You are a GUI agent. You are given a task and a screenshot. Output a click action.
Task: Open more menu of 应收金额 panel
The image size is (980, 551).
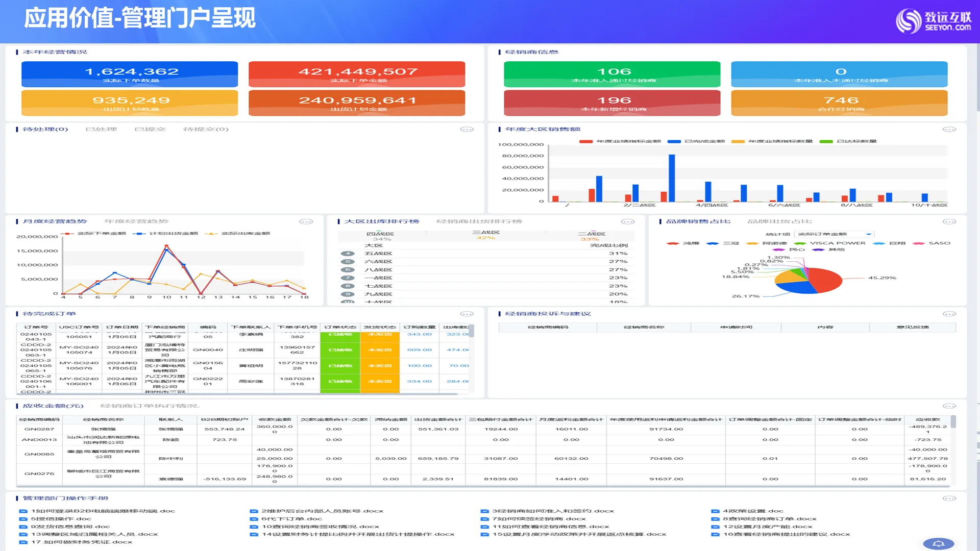949,407
